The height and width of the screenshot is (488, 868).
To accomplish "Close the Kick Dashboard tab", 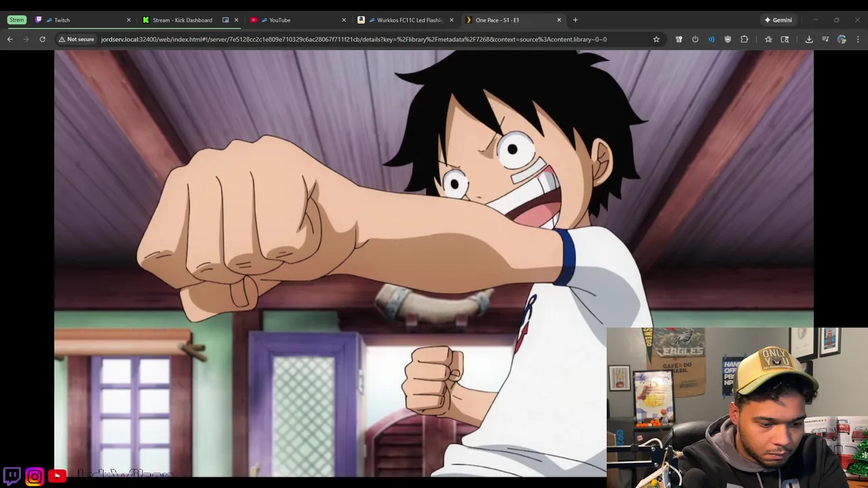I will (x=236, y=20).
